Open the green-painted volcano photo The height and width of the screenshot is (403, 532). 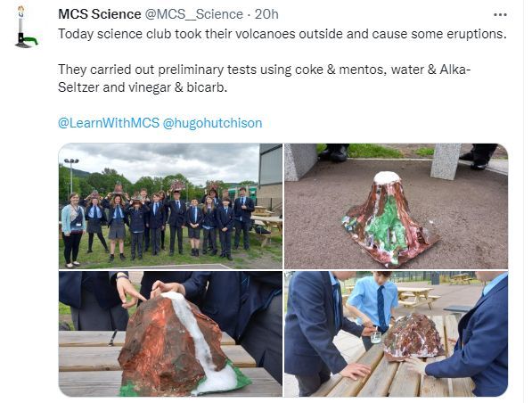396,206
